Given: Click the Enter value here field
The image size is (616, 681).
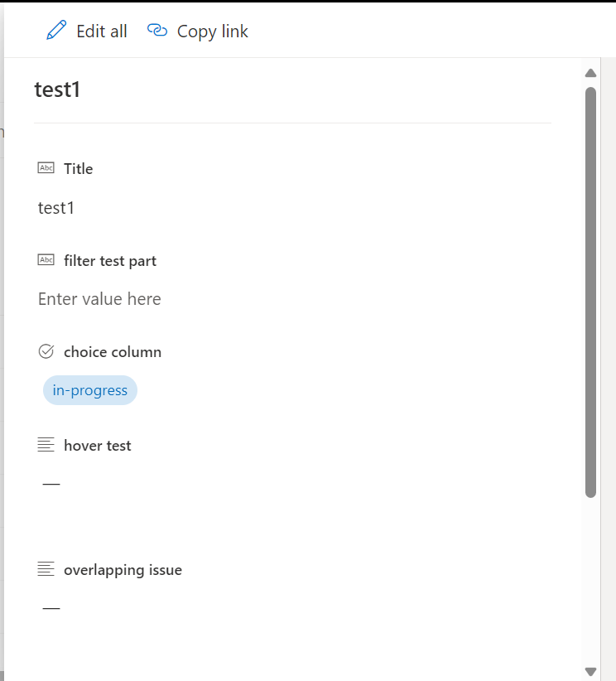Looking at the screenshot, I should pos(99,299).
